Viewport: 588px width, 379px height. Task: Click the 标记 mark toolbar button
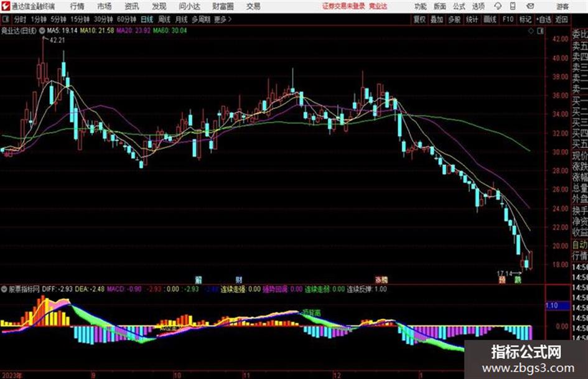coord(525,19)
